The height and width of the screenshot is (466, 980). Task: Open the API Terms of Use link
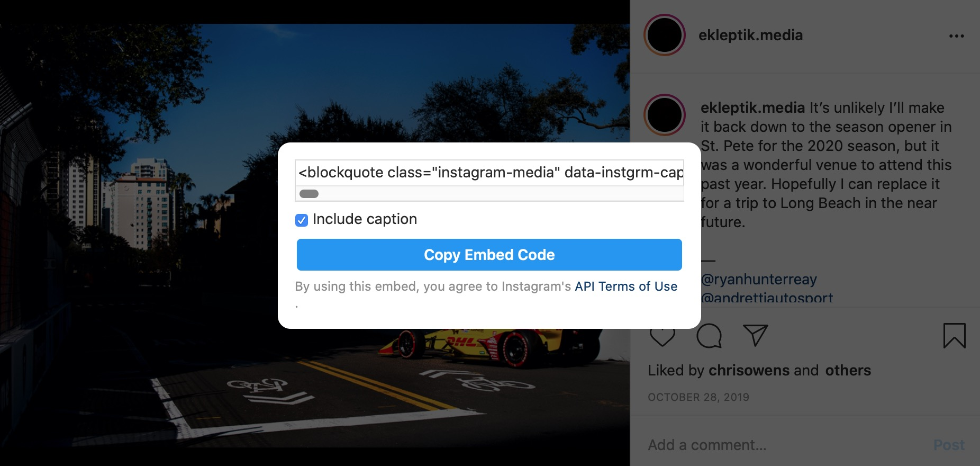[626, 286]
